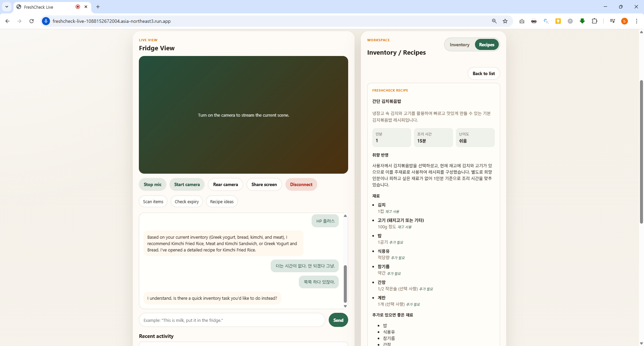Close the FreshCheck Live tab
Image resolution: width=644 pixels, height=346 pixels.
[x=86, y=7]
